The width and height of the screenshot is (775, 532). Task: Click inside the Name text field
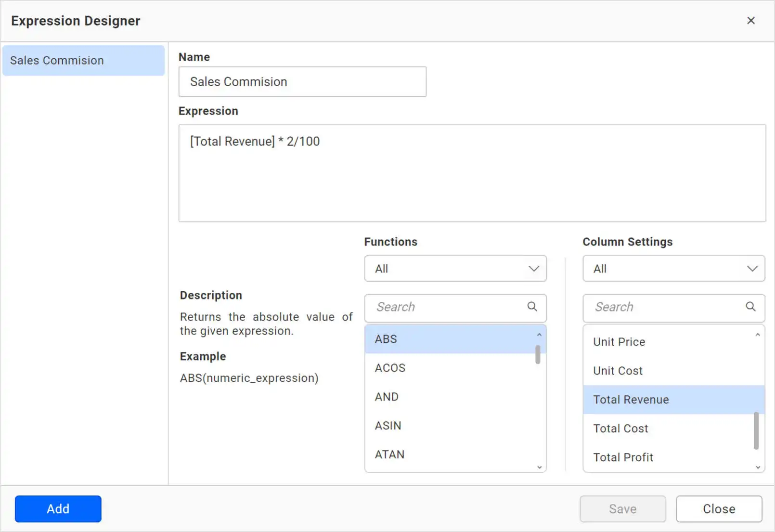point(302,82)
